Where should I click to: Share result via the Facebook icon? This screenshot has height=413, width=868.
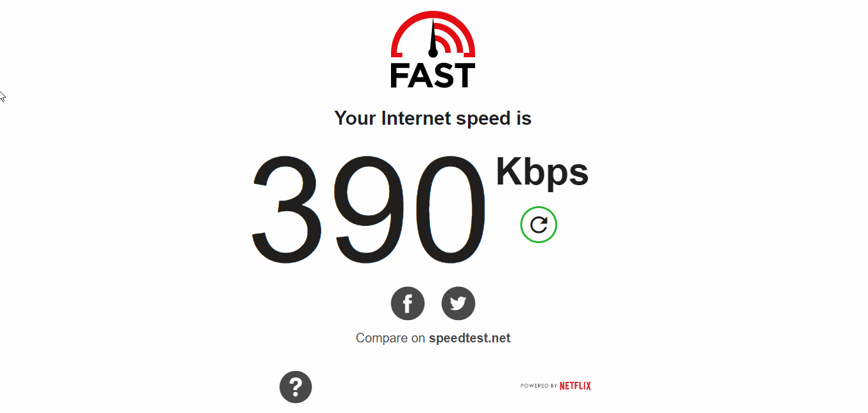point(408,304)
